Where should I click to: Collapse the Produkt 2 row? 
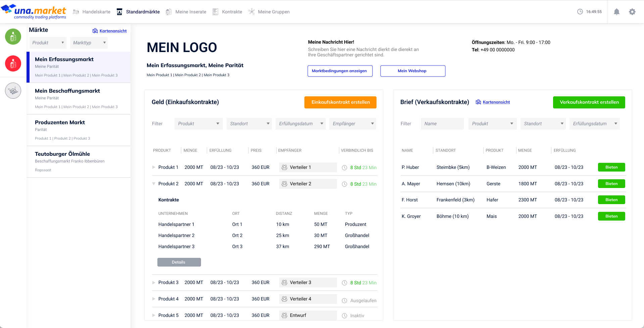(x=154, y=184)
